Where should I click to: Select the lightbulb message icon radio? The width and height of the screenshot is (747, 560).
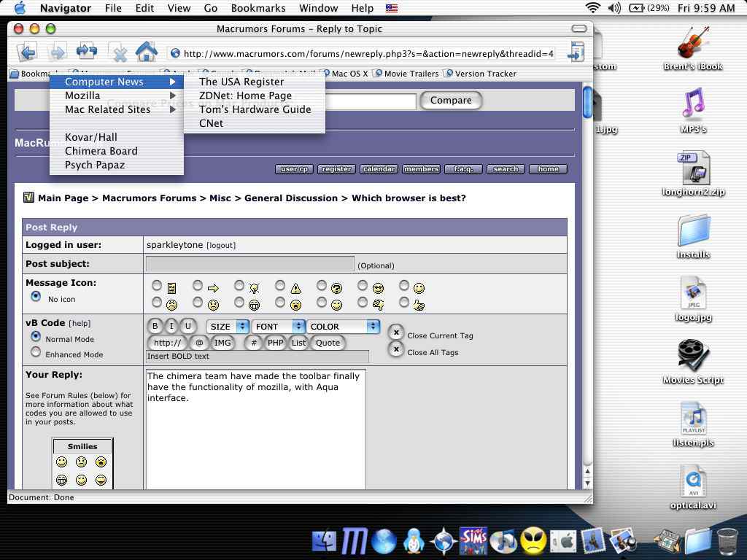(239, 285)
